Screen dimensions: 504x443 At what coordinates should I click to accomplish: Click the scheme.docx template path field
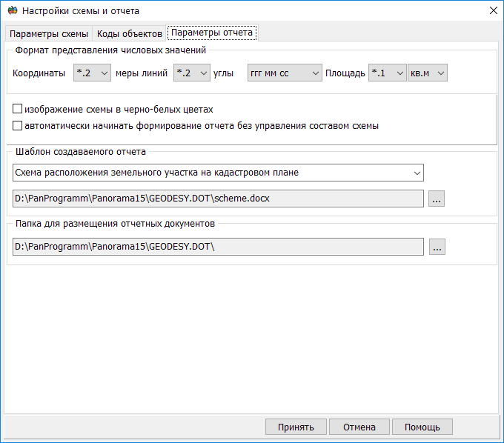tap(218, 198)
